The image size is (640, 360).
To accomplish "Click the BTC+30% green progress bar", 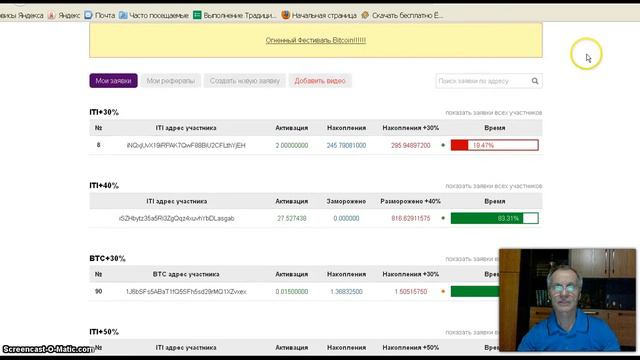I will 475,291.
